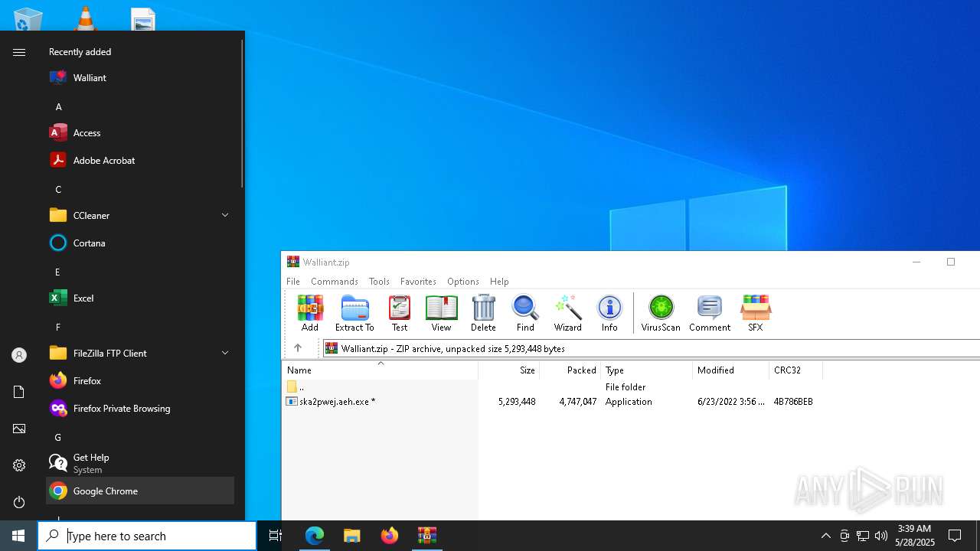Go up one folder level arrow
The width and height of the screenshot is (980, 551).
(x=298, y=348)
